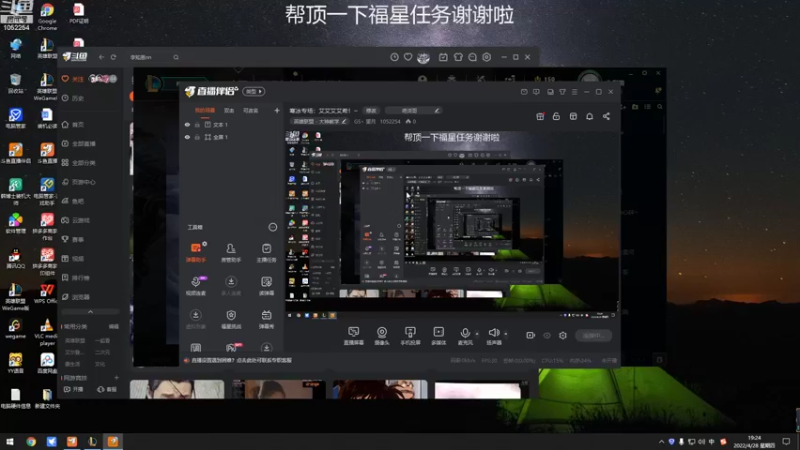
Task: Open the Windows Start button
Action: point(10,442)
